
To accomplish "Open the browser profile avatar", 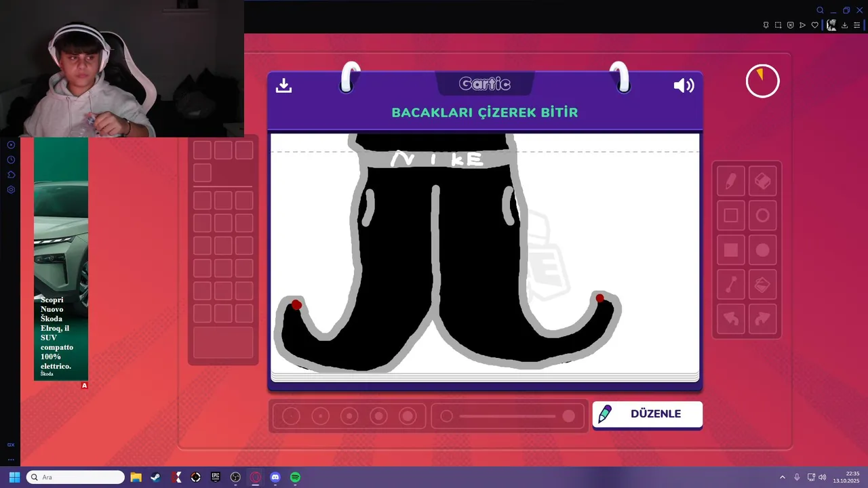I will click(x=831, y=25).
